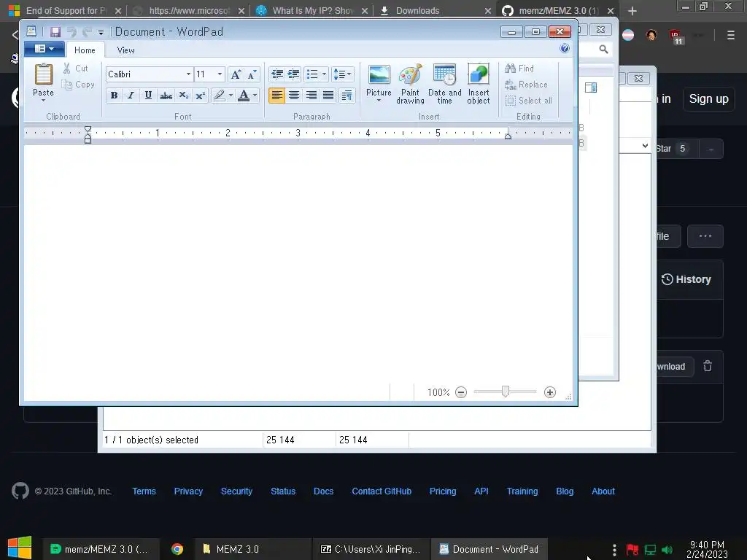Click the zoom slider handle
747x560 pixels.
pyautogui.click(x=506, y=392)
